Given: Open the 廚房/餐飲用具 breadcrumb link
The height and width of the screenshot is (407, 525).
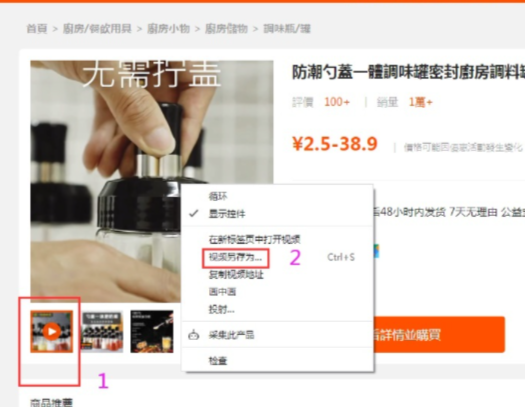Looking at the screenshot, I should [x=97, y=29].
